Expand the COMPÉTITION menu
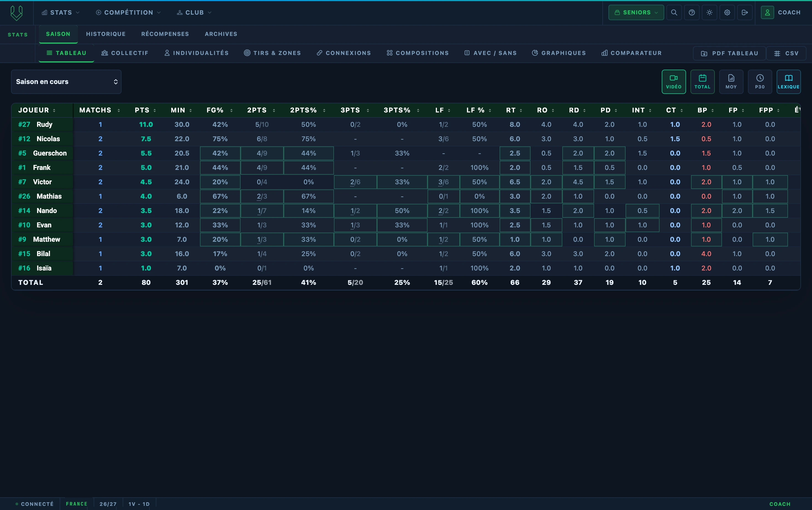The image size is (812, 510). tap(128, 12)
